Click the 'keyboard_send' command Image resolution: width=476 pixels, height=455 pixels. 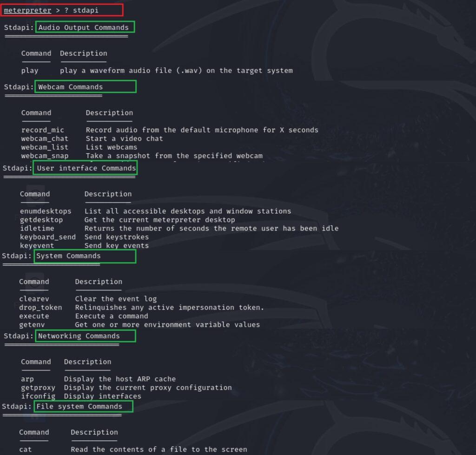tap(48, 237)
